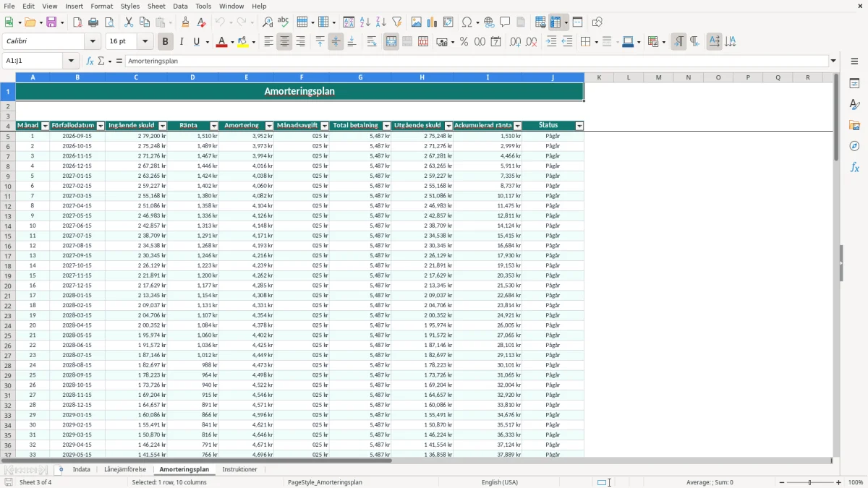Insert an image from the toolbar
The width and height of the screenshot is (868, 488).
click(417, 22)
